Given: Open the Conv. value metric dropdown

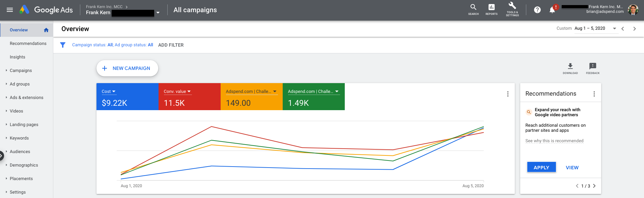Looking at the screenshot, I should pyautogui.click(x=177, y=92).
